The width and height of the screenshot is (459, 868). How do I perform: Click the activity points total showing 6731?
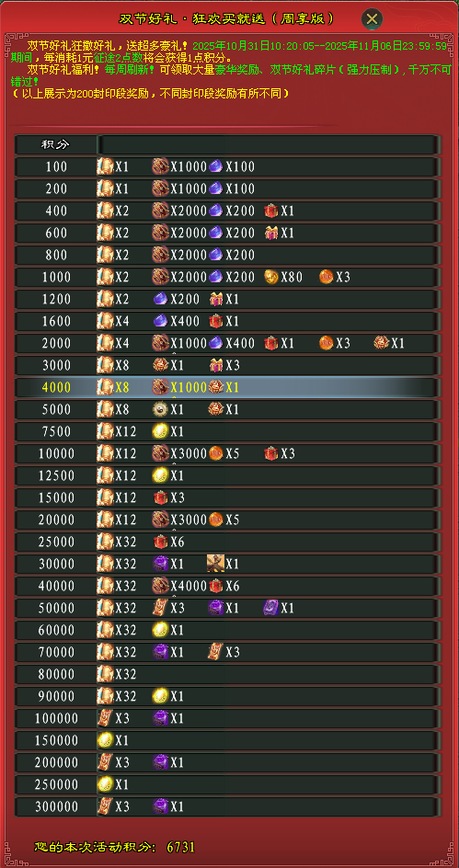180,847
